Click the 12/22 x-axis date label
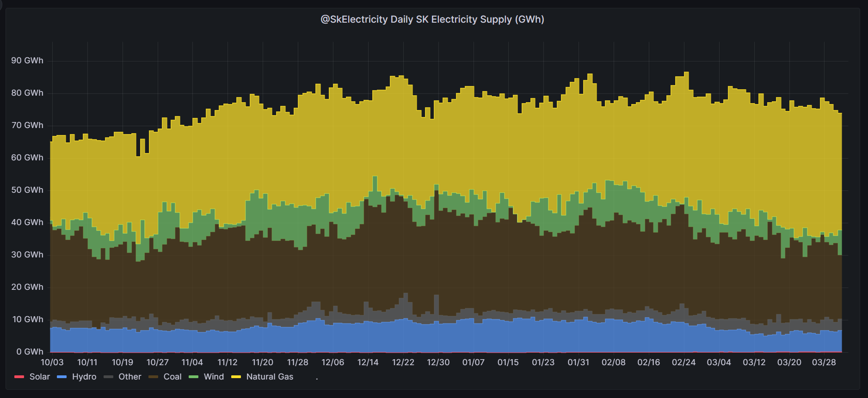This screenshot has width=868, height=398. point(403,362)
